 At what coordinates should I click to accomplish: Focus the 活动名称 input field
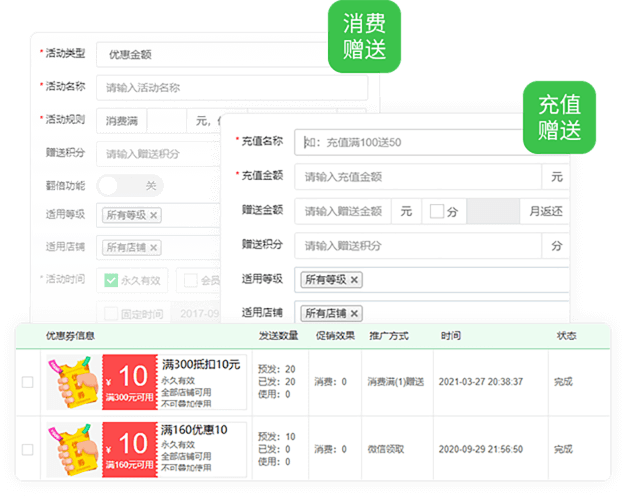[232, 87]
